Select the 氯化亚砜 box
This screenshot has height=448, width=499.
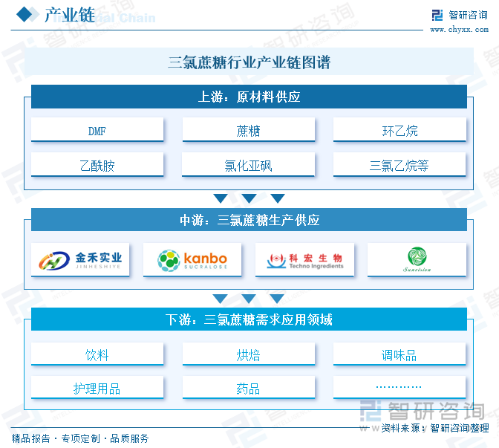click(249, 165)
